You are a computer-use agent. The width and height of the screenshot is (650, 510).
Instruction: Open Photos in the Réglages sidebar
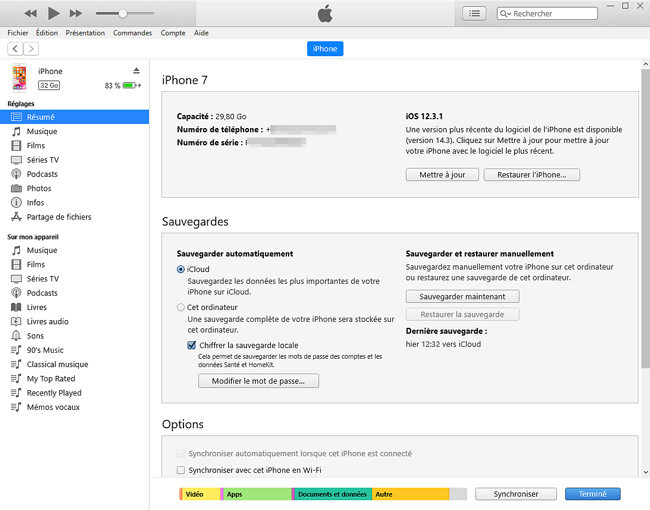[x=39, y=188]
